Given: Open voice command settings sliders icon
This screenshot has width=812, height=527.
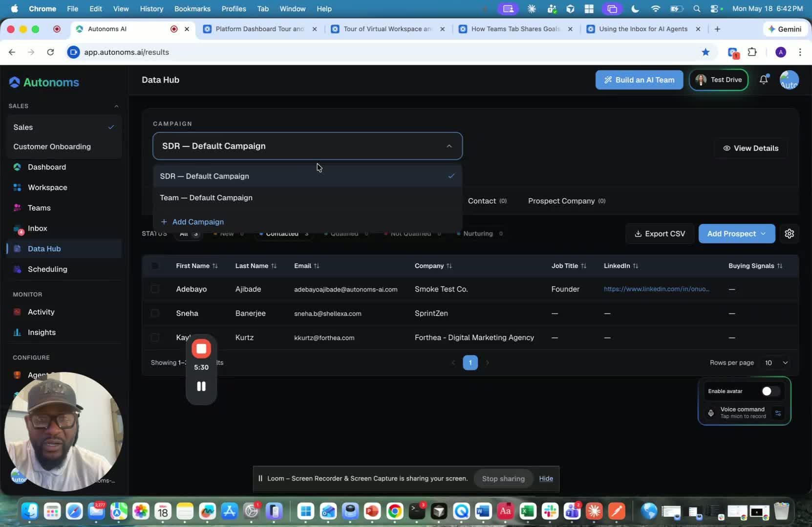Looking at the screenshot, I should [778, 413].
